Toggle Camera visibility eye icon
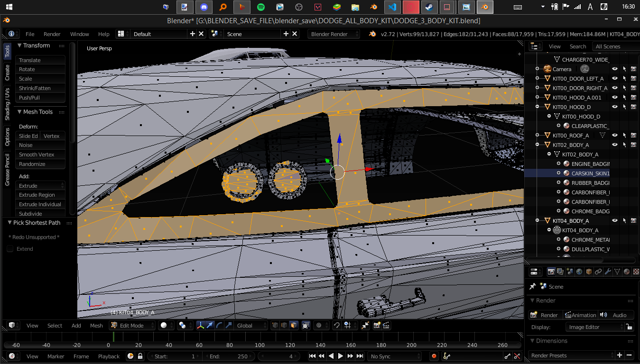The width and height of the screenshot is (640, 364). [x=615, y=69]
